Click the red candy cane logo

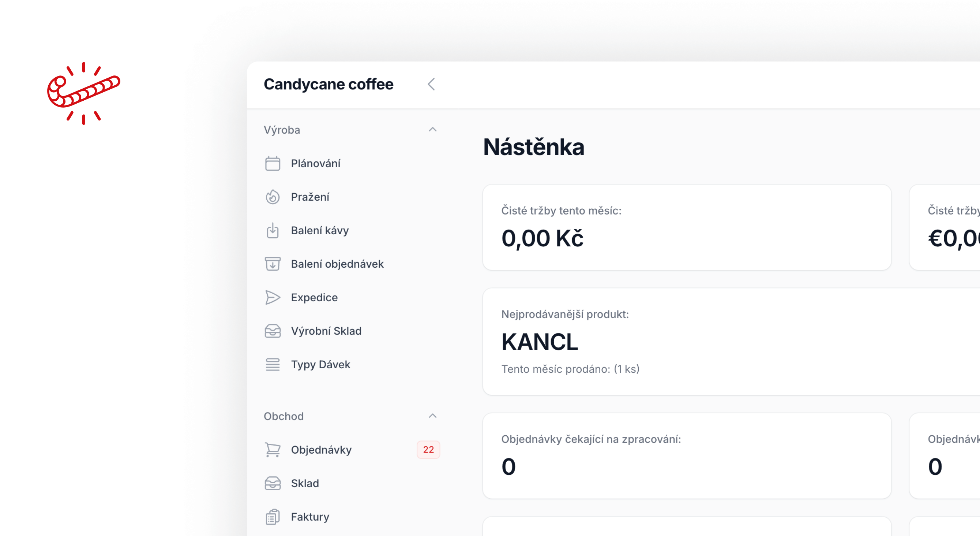(84, 93)
